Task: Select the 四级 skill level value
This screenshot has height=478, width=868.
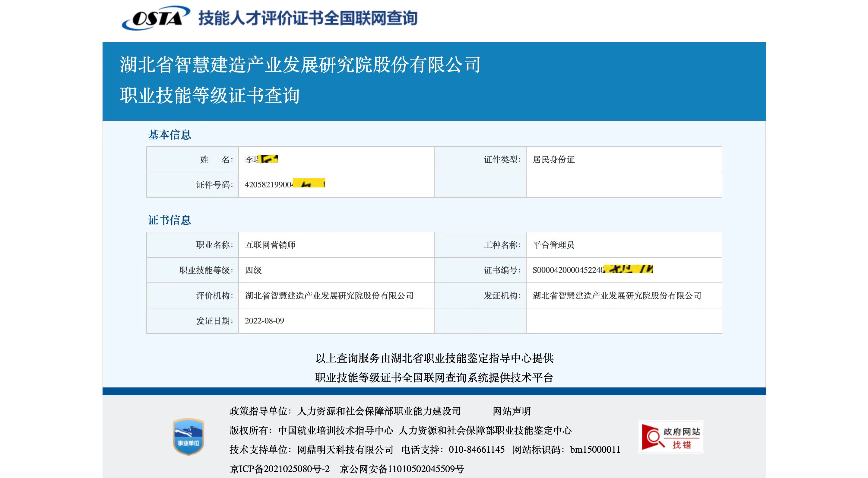Action: point(253,270)
